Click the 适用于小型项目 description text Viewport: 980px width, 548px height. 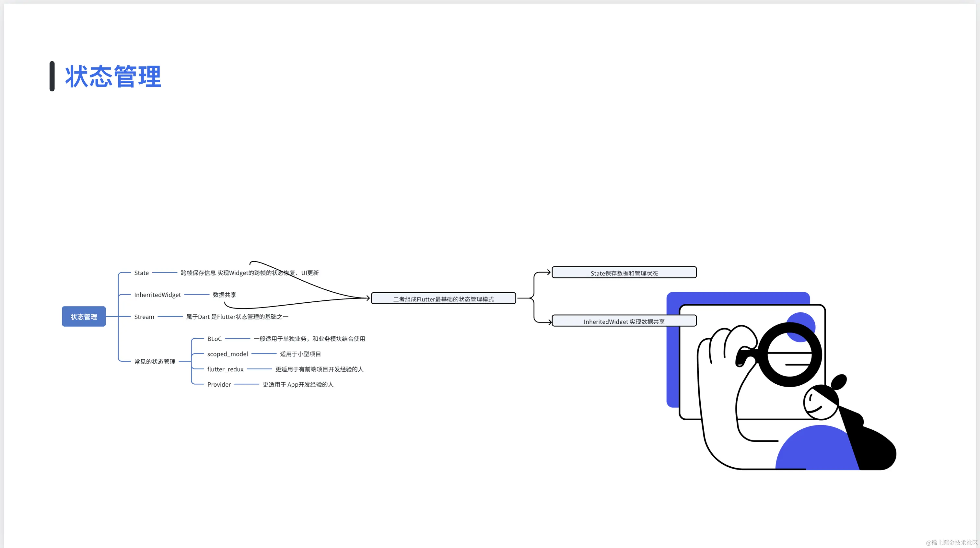[300, 354]
